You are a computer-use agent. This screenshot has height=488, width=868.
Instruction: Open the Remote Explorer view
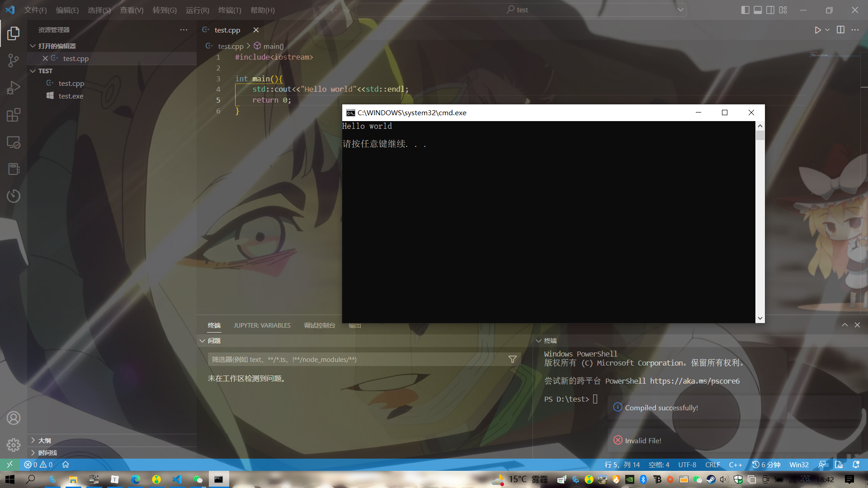(14, 142)
